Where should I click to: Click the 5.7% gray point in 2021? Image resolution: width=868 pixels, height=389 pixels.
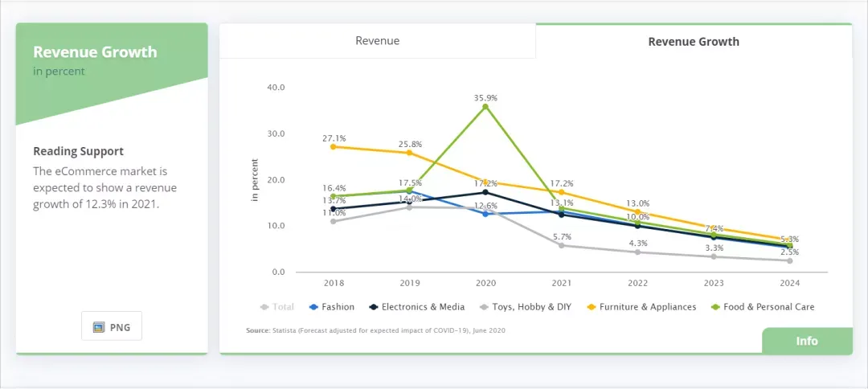pos(561,245)
